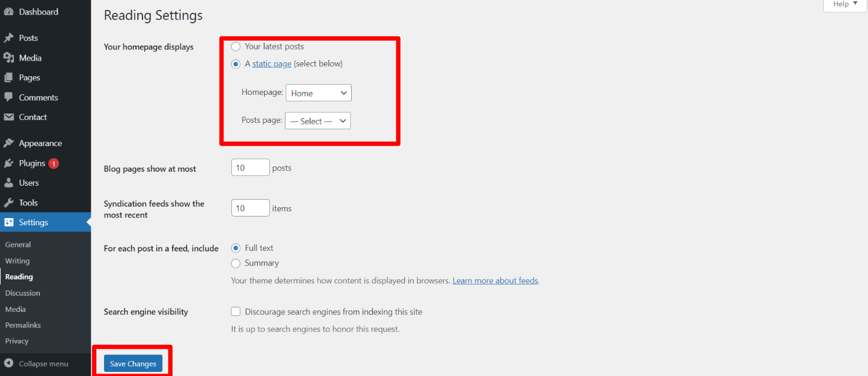Viewport: 868px width, 376px height.
Task: Click the Tools wrench icon
Action: click(9, 203)
